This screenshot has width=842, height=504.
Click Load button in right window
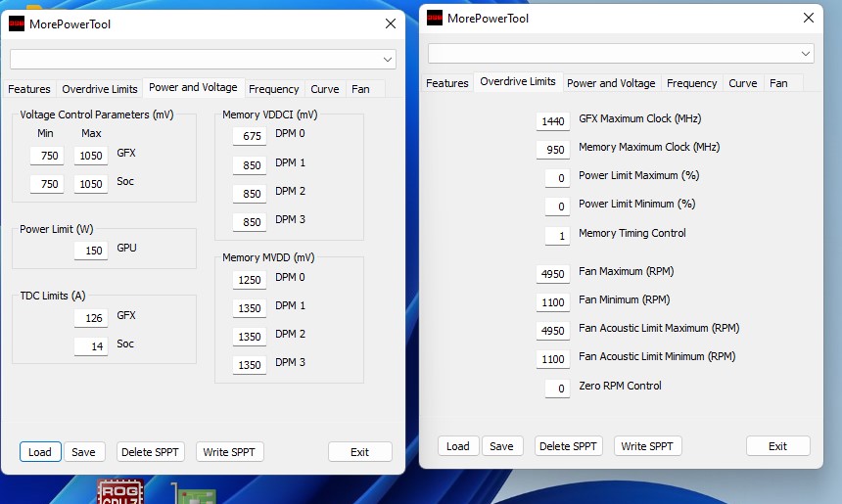point(458,446)
